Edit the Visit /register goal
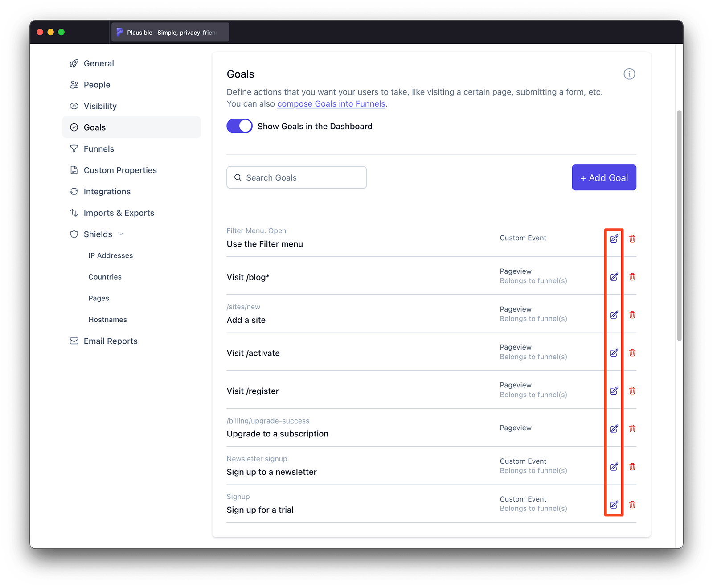 click(x=614, y=391)
